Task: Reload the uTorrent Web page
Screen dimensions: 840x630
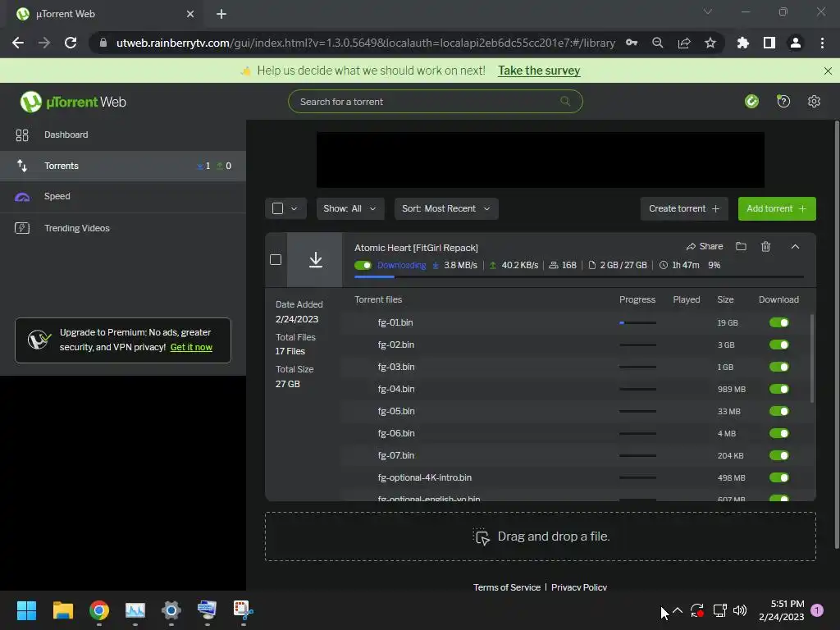Action: pyautogui.click(x=71, y=43)
